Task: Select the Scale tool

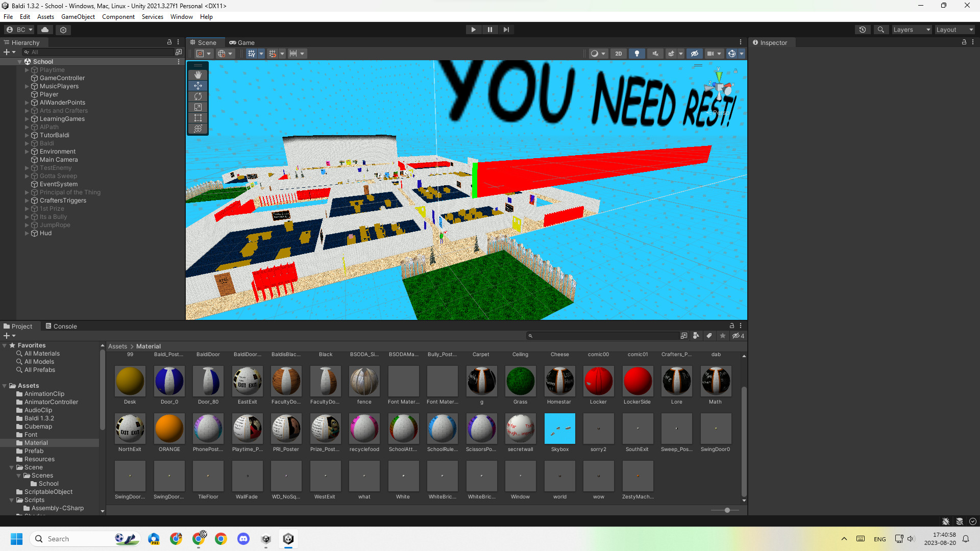Action: [x=198, y=107]
